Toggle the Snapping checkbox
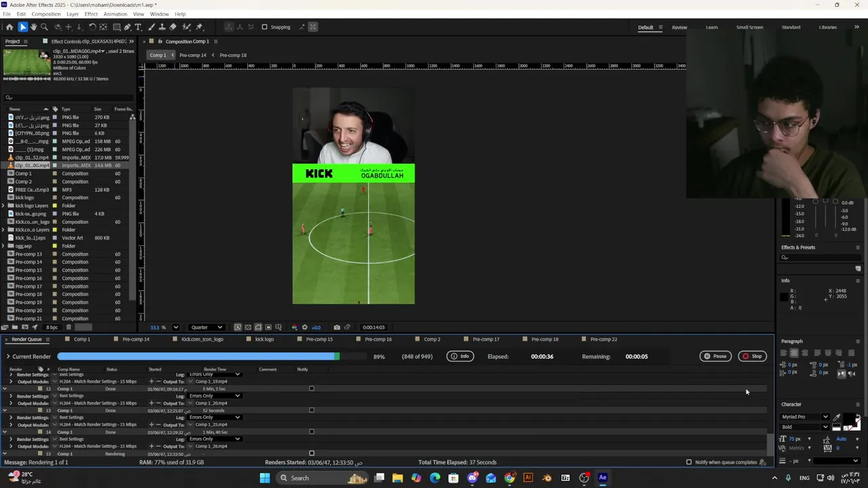This screenshot has width=868, height=488. (x=264, y=27)
